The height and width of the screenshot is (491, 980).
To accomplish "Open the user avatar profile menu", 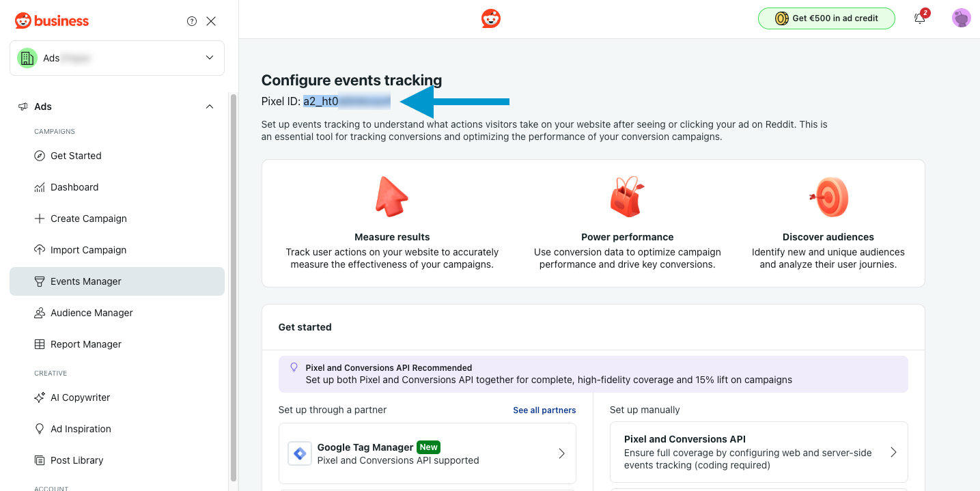I will click(961, 18).
